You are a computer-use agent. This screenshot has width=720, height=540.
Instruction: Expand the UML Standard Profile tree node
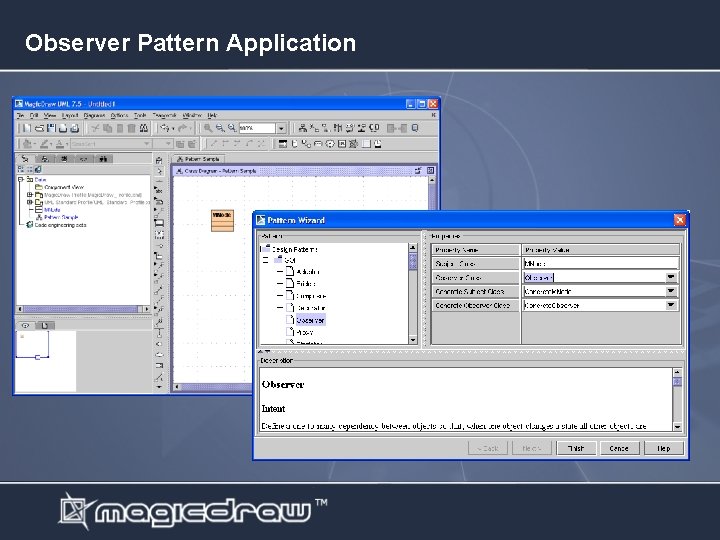30,202
